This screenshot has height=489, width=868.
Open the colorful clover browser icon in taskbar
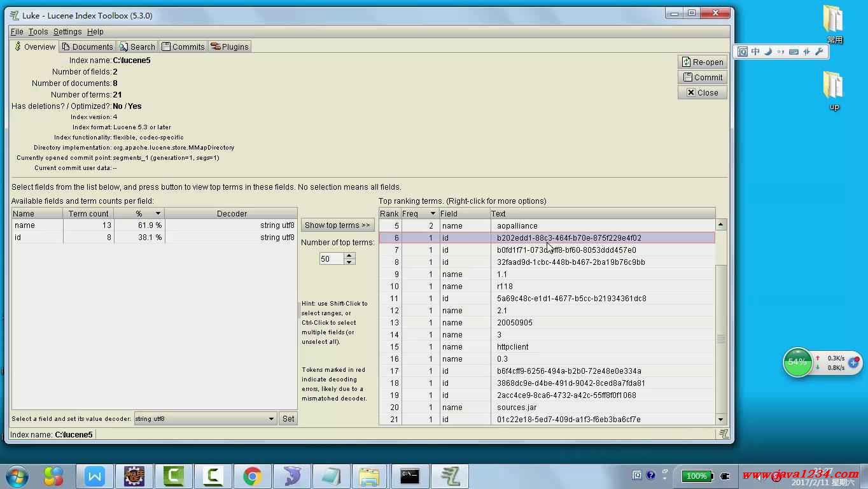(x=53, y=476)
